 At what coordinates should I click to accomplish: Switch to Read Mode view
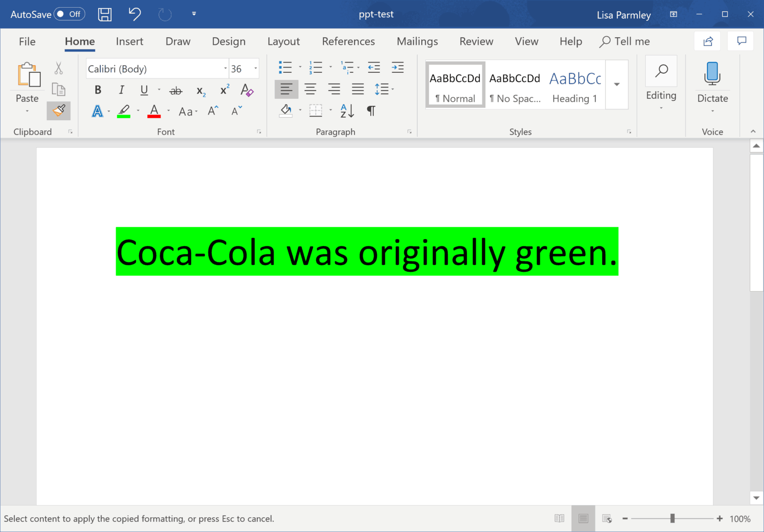pyautogui.click(x=559, y=518)
